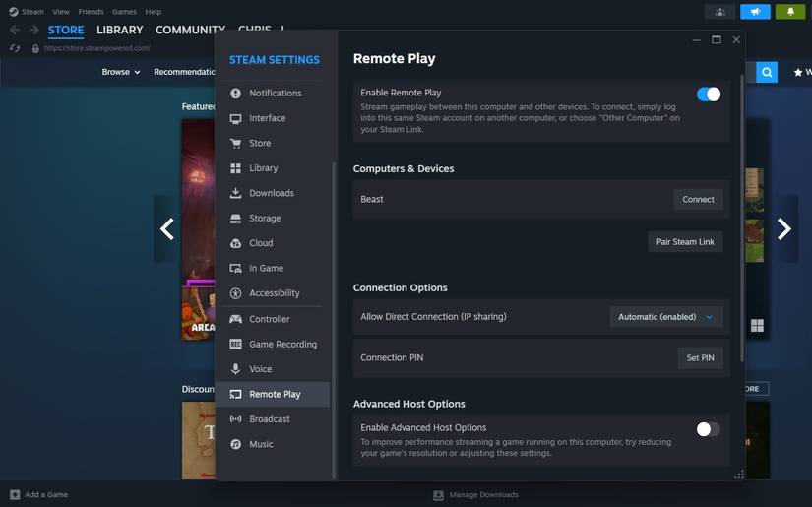Select the Game Recording settings label

282,345
